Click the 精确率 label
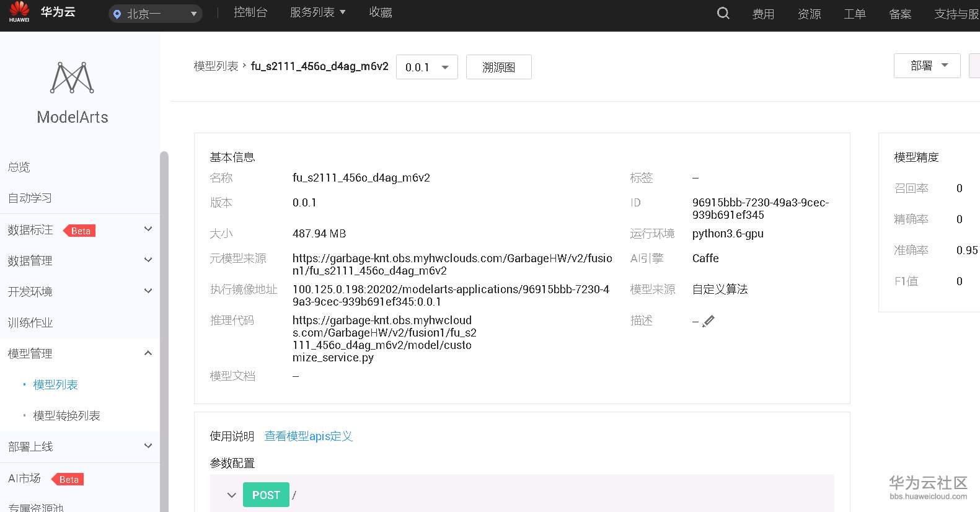980x512 pixels. click(x=911, y=219)
